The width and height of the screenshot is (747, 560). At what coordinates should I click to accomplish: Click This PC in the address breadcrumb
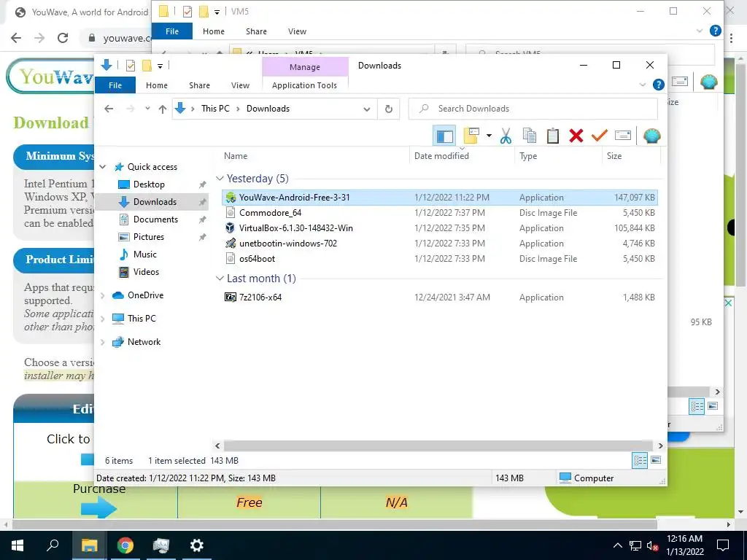215,109
